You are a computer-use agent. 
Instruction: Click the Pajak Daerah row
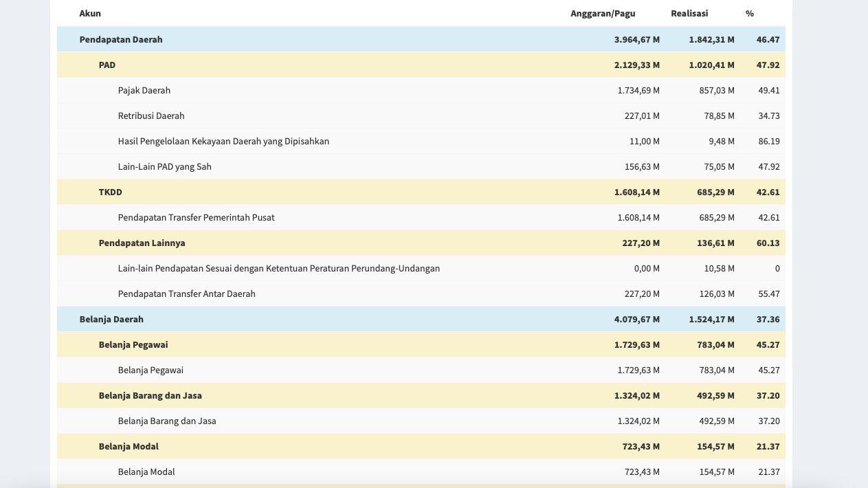coord(144,91)
